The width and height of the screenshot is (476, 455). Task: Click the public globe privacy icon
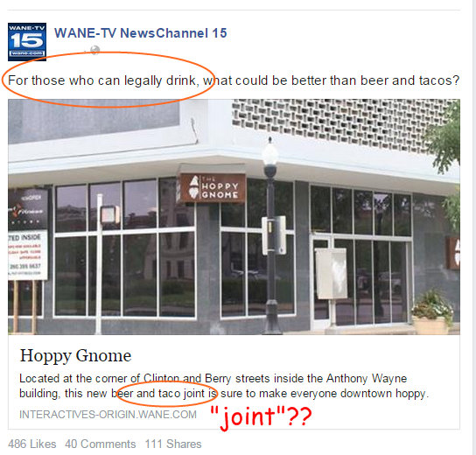tap(95, 50)
